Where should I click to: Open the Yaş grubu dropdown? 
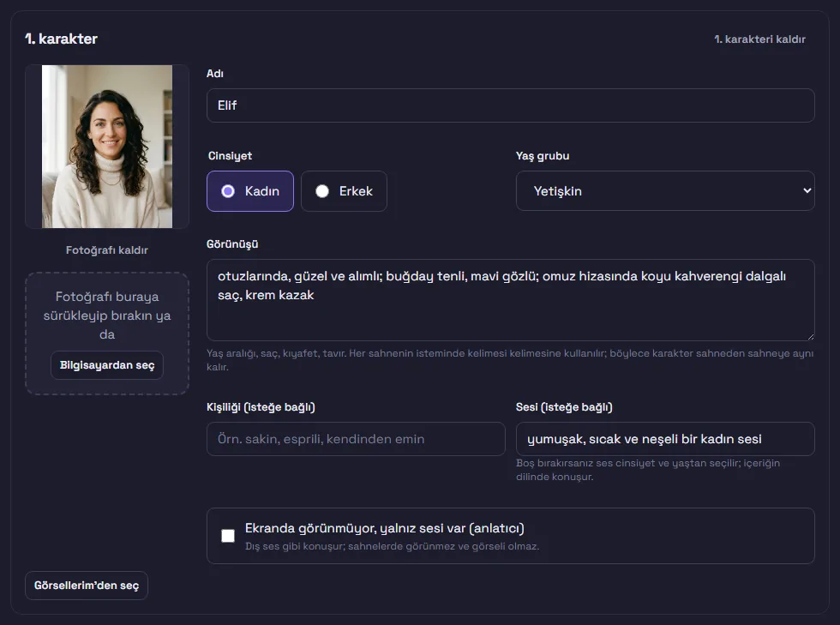tap(665, 191)
